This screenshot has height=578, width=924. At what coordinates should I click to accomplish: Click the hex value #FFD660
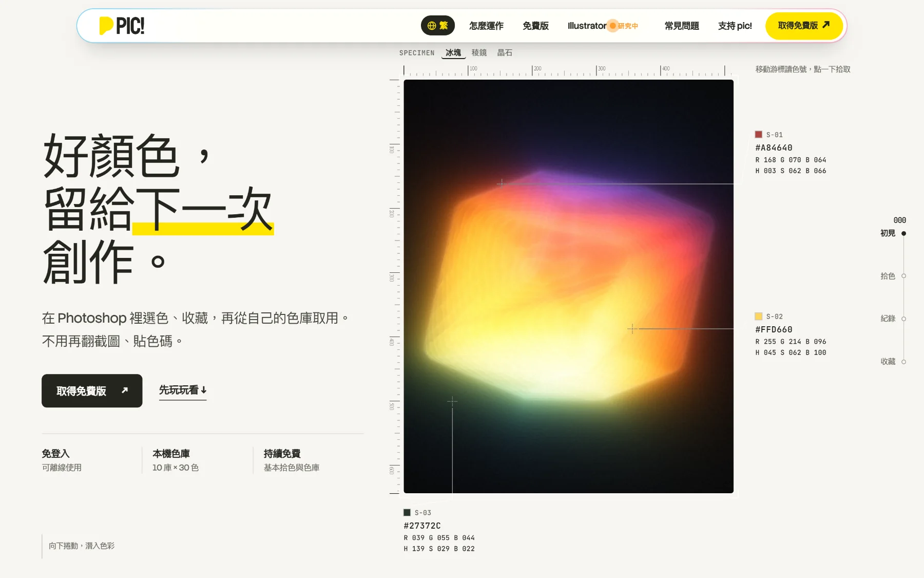point(774,330)
